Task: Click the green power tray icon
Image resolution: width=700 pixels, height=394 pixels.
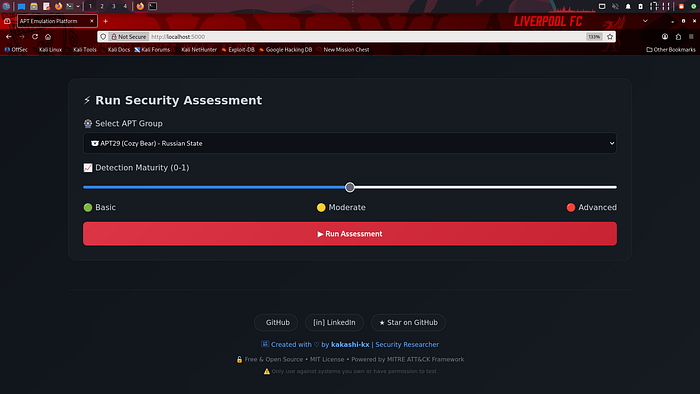Action: pyautogui.click(x=694, y=6)
